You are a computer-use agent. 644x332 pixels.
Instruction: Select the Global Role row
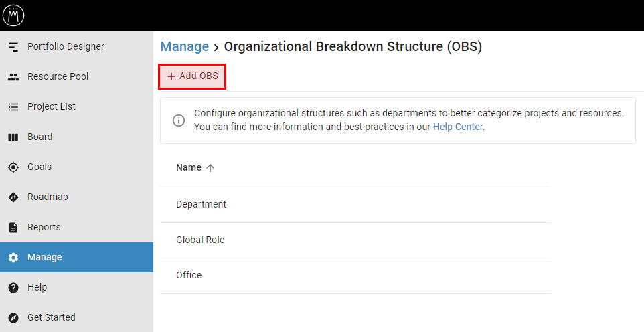coord(200,240)
